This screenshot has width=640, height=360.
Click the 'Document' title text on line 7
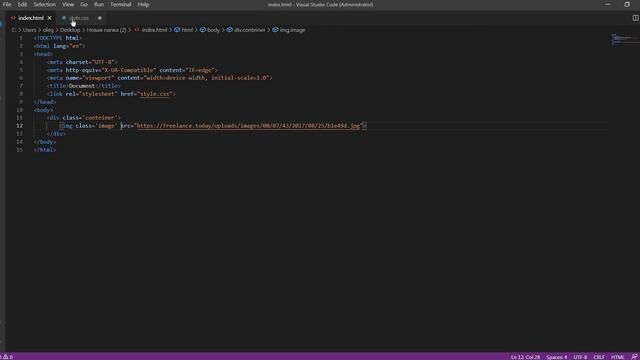pyautogui.click(x=82, y=86)
